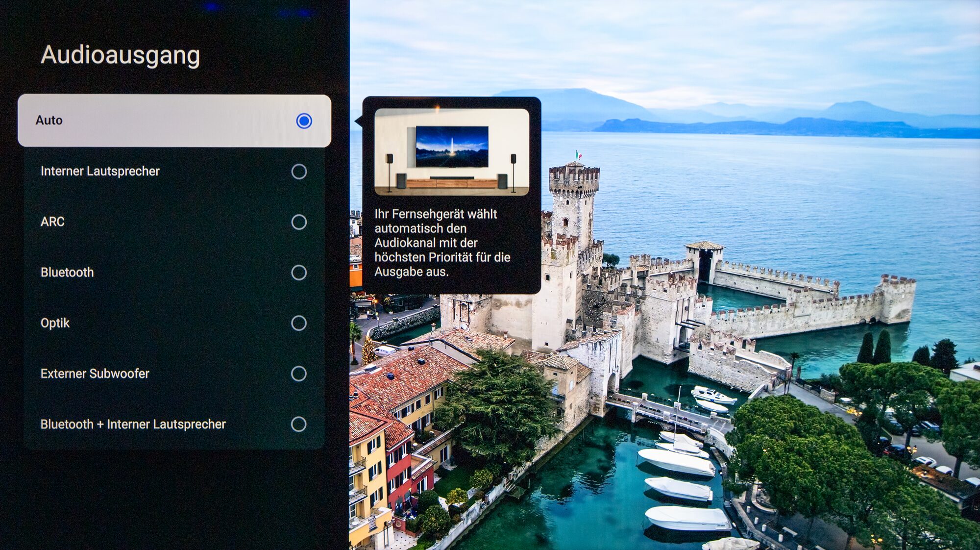Click the Interner Lautsprecher radio circle

299,172
